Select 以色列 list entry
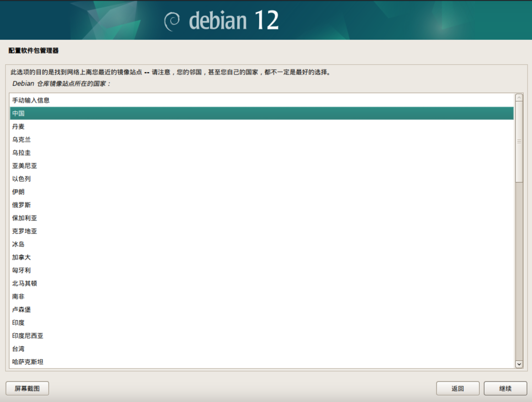Viewport: 532px width, 402px height. tap(21, 179)
